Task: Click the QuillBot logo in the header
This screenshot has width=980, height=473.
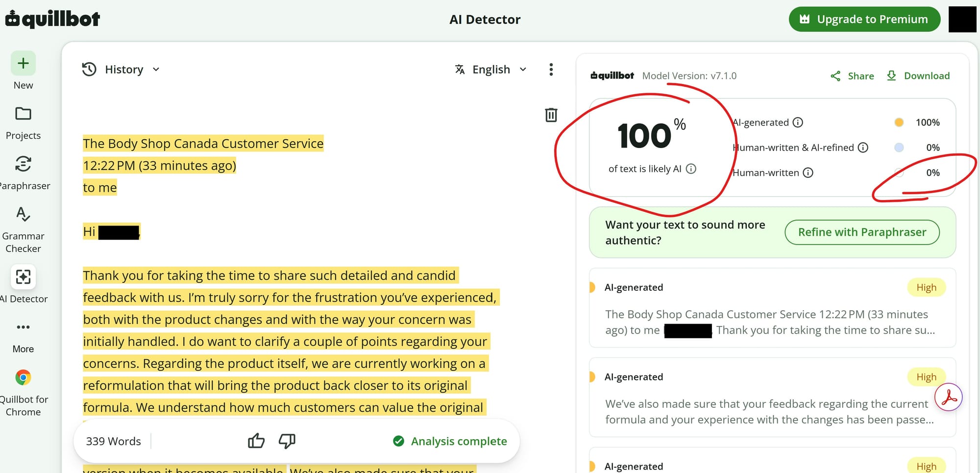Action: 52,19
